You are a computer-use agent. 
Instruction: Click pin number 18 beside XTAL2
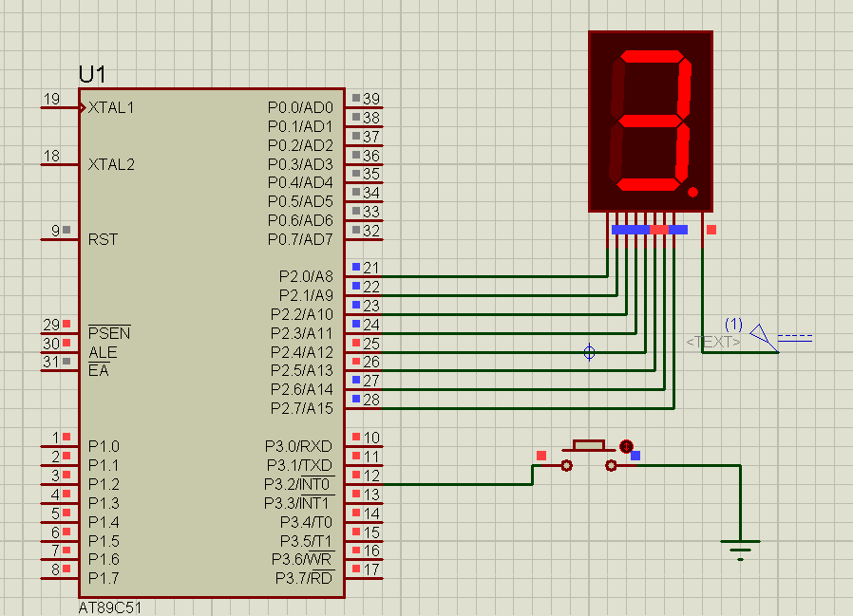51,156
